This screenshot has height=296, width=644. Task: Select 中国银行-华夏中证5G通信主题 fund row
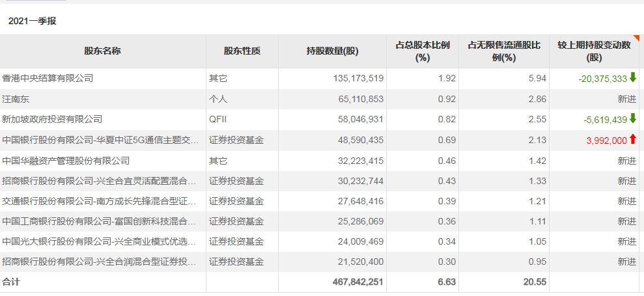[x=101, y=140]
